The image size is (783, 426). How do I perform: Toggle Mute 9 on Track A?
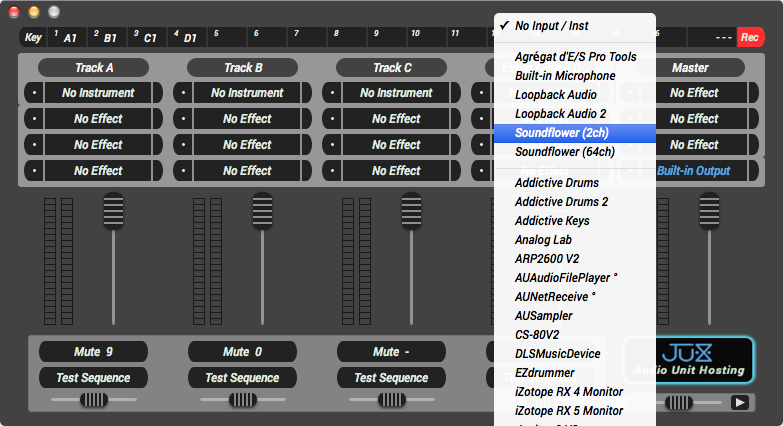pyautogui.click(x=93, y=352)
